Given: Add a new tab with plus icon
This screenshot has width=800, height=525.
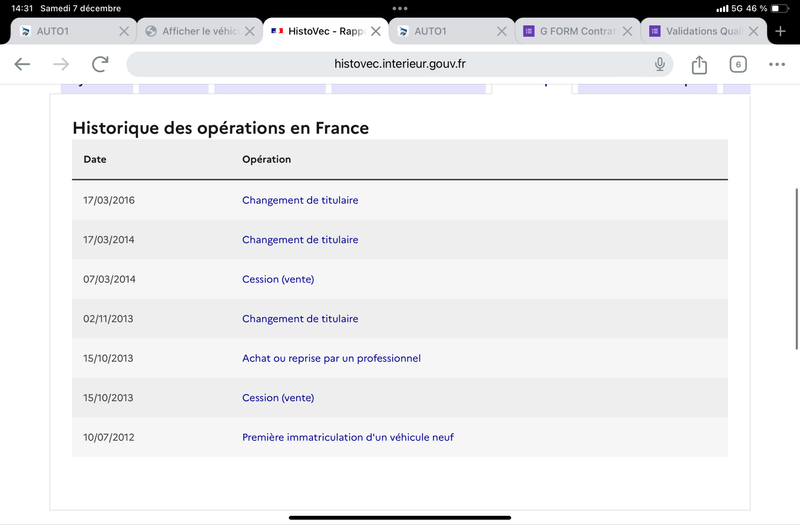Looking at the screenshot, I should (x=780, y=31).
